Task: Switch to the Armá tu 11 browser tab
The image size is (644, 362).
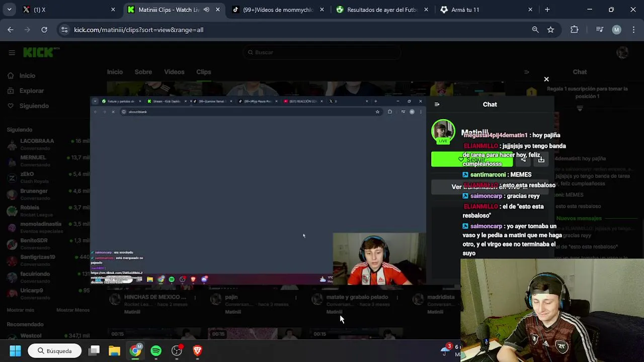Action: click(486, 10)
